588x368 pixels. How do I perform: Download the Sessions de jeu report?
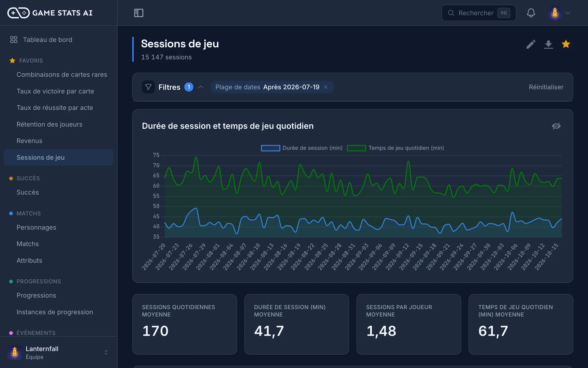tap(548, 44)
